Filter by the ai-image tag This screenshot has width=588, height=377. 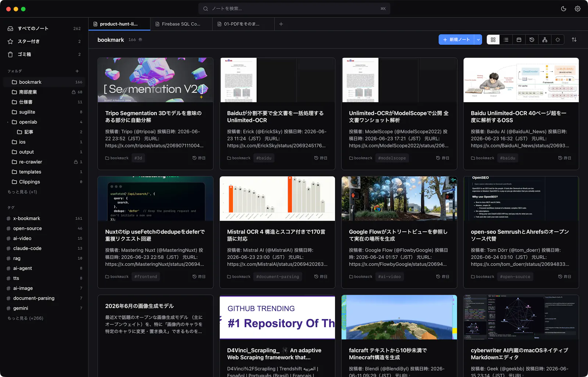[44, 288]
